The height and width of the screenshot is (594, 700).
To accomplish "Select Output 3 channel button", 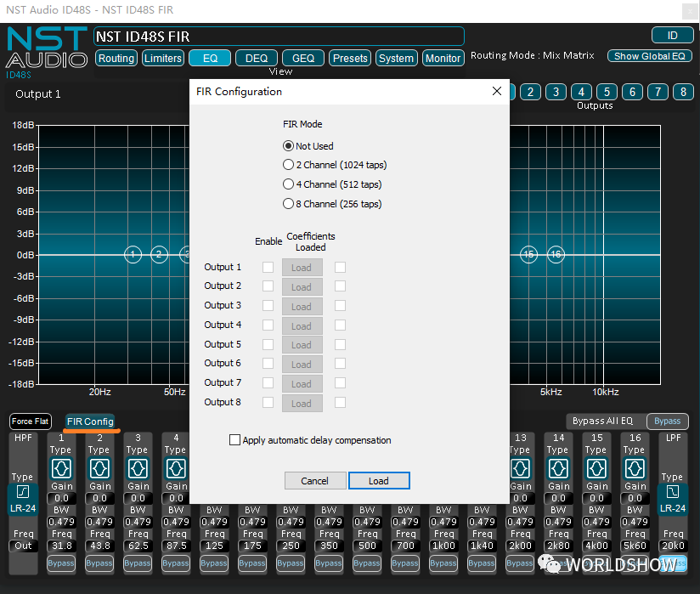I will pyautogui.click(x=556, y=92).
